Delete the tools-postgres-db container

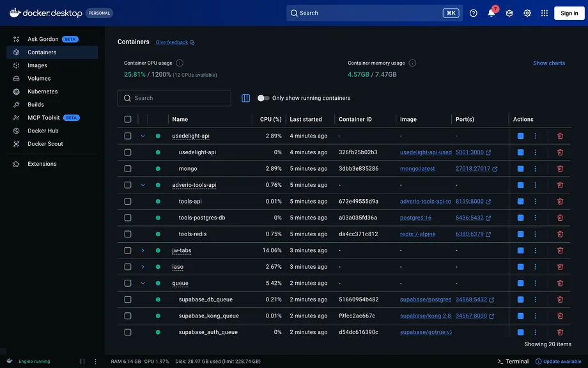click(x=560, y=218)
